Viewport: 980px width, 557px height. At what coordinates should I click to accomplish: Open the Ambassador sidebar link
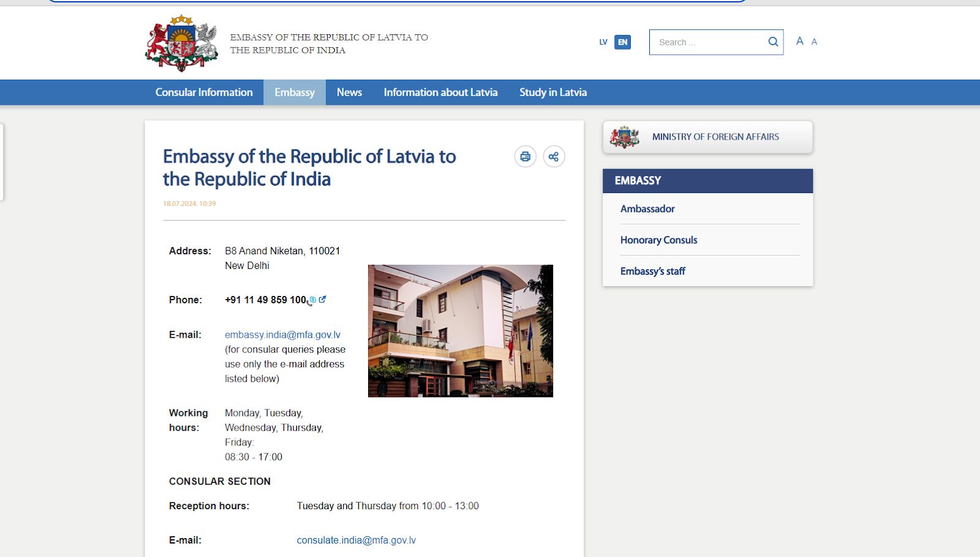[647, 209]
